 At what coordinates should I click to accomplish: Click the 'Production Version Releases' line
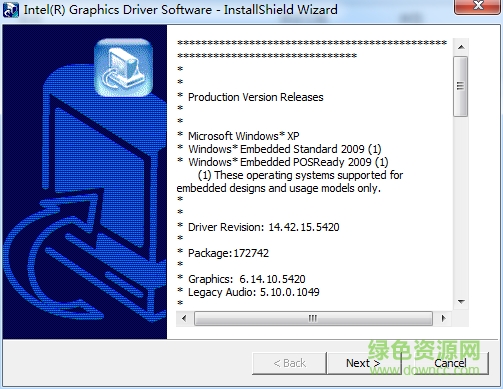click(x=256, y=97)
